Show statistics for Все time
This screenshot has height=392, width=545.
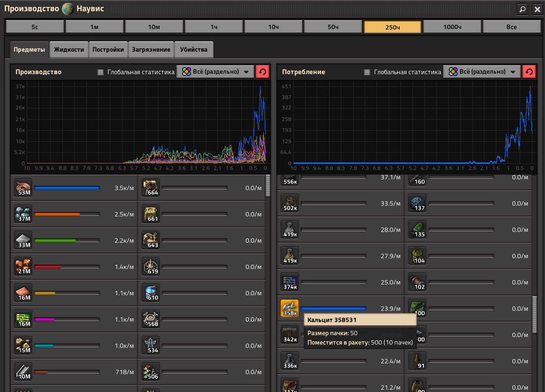pyautogui.click(x=512, y=27)
